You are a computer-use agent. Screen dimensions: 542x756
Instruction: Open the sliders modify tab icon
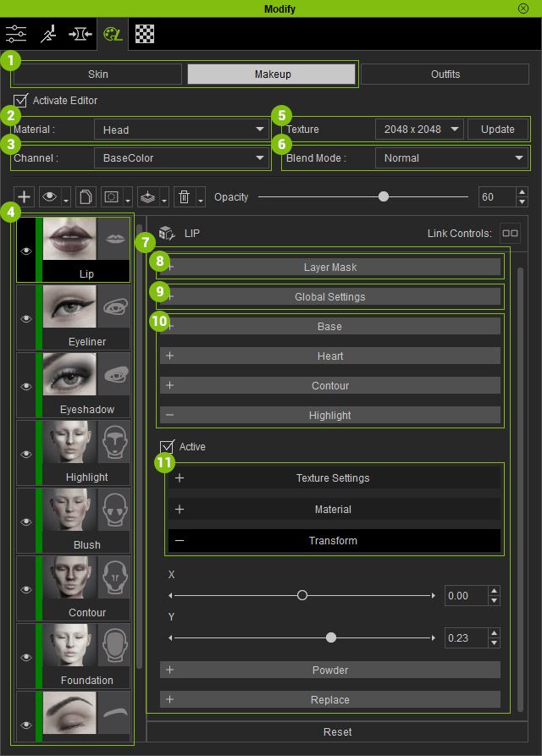(x=16, y=35)
